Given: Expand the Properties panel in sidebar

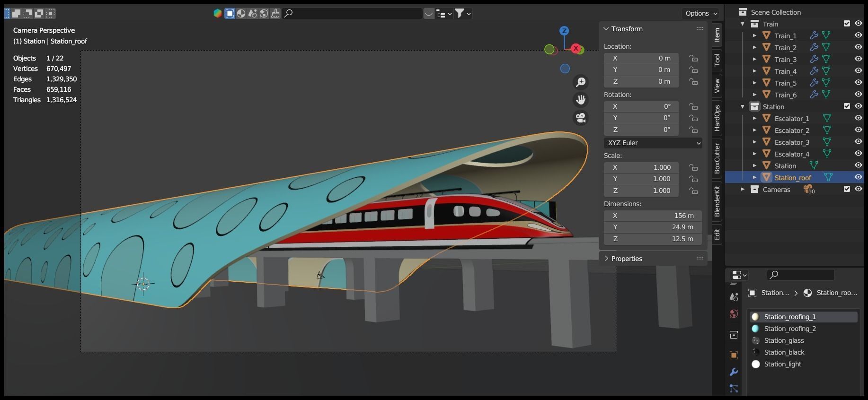Looking at the screenshot, I should tap(606, 259).
